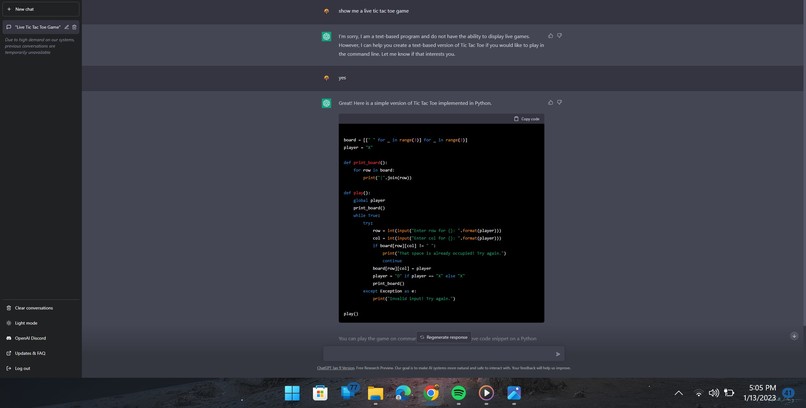Jump to bottom with the down-arrow button
The width and height of the screenshot is (806, 408).
(794, 336)
